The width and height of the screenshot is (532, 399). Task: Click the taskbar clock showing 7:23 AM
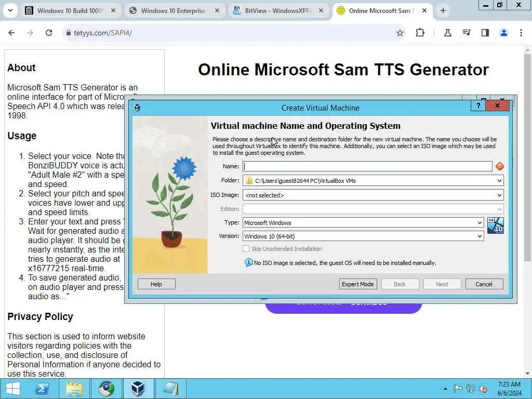(509, 389)
